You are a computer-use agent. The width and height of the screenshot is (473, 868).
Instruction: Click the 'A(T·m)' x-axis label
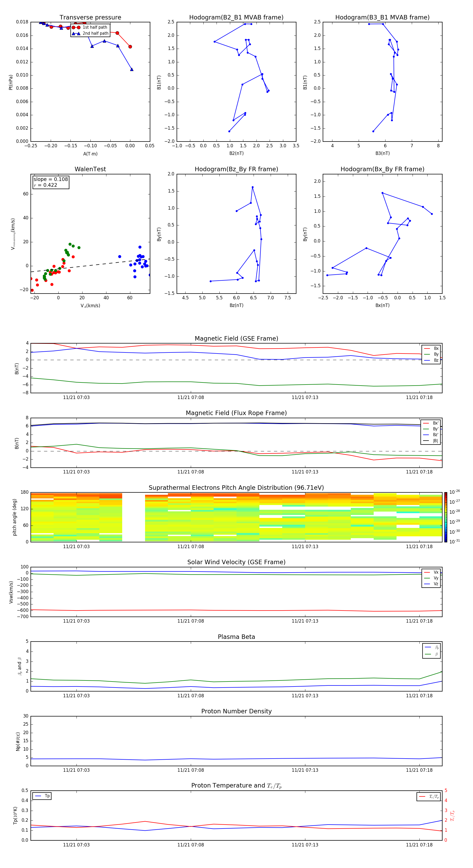tap(90, 154)
